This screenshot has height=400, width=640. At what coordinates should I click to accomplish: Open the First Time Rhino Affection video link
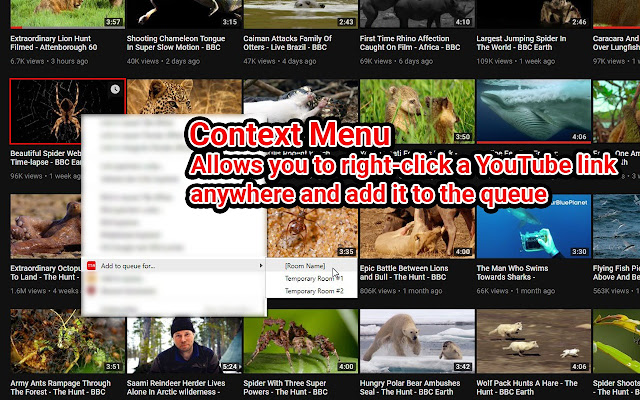coord(410,43)
